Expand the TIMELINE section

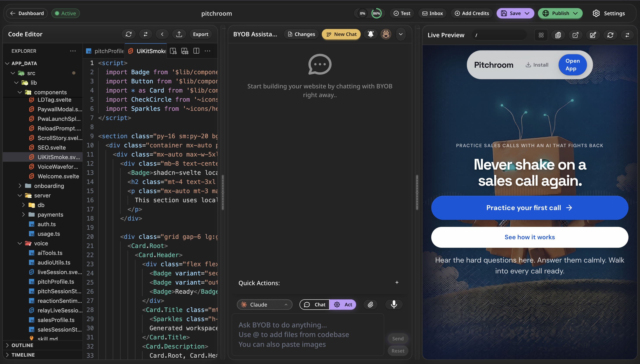click(23, 355)
